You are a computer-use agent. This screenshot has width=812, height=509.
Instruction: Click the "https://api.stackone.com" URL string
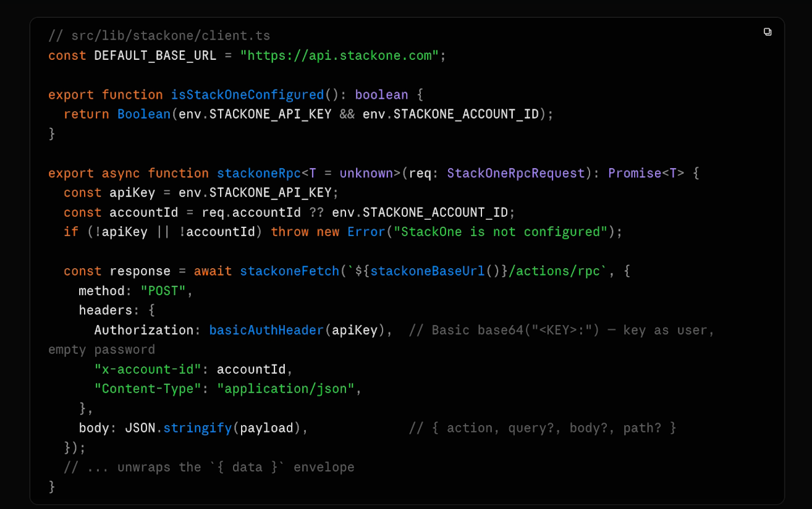(339, 56)
